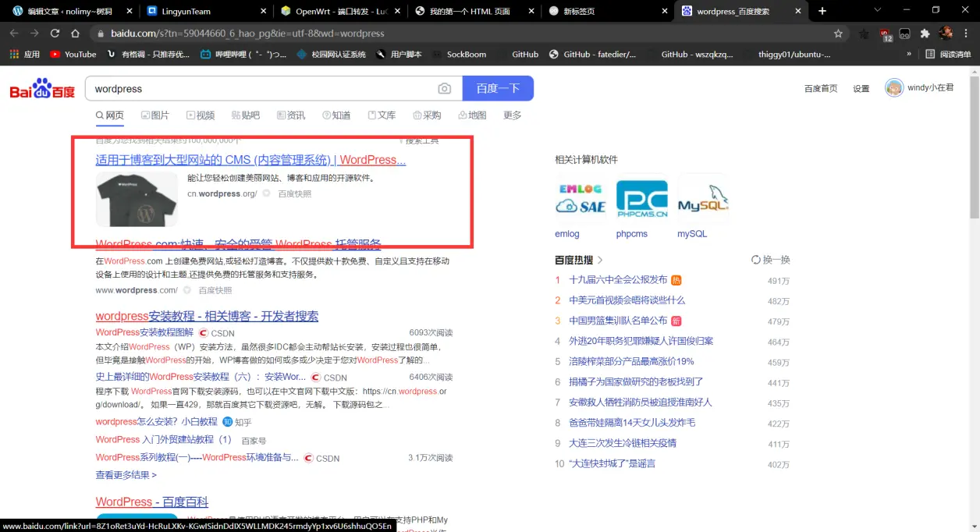Open 阅读清单 reading list
Image resolution: width=980 pixels, height=532 pixels.
pyautogui.click(x=948, y=55)
